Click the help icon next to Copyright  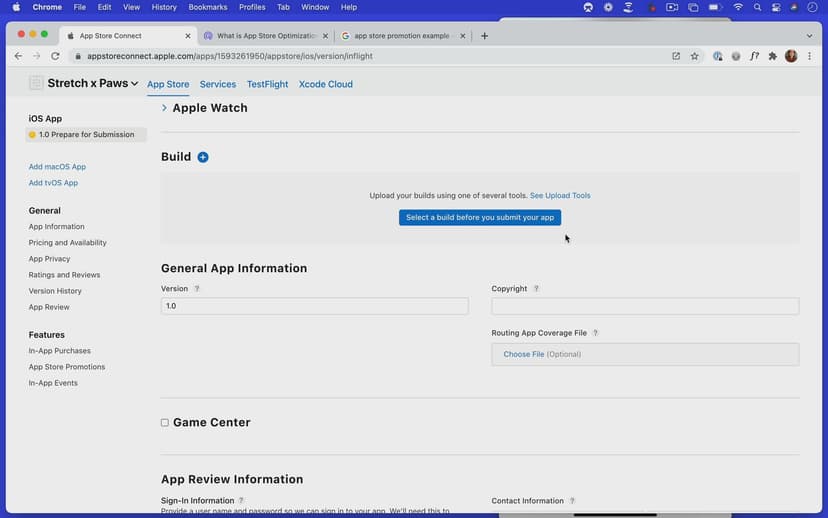tap(536, 289)
